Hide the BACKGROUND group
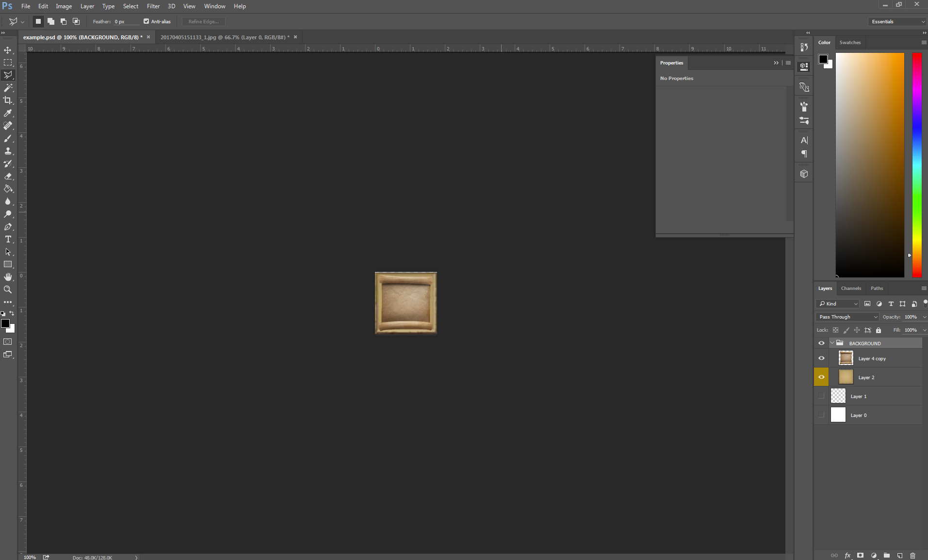 (x=821, y=343)
